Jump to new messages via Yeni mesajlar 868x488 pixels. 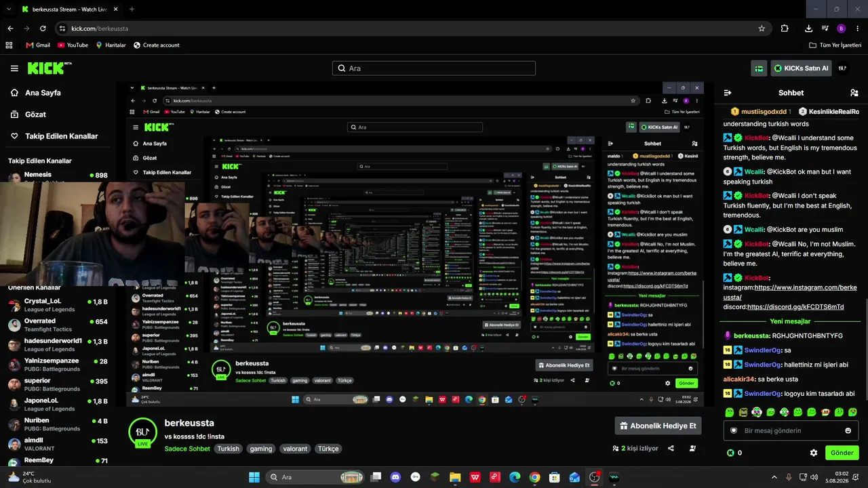[x=790, y=321]
